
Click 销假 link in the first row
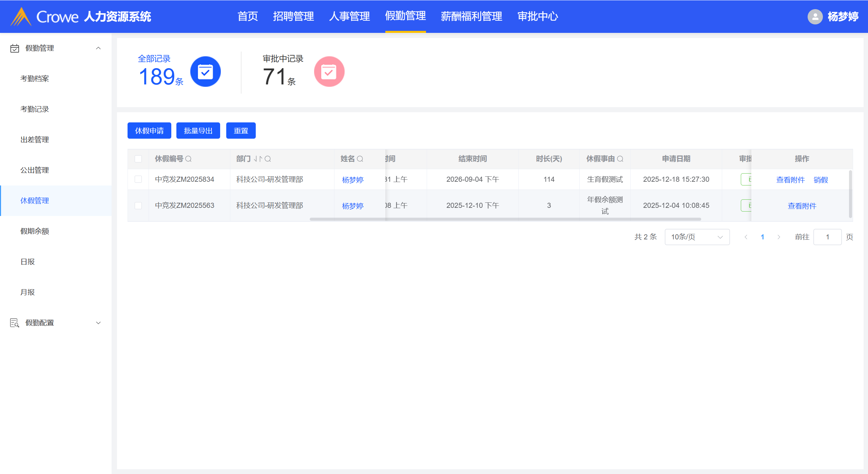(821, 180)
